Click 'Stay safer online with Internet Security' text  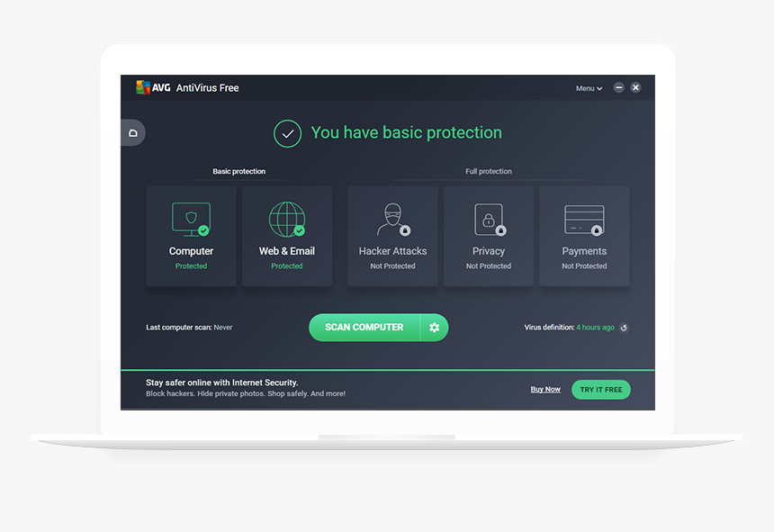click(222, 383)
